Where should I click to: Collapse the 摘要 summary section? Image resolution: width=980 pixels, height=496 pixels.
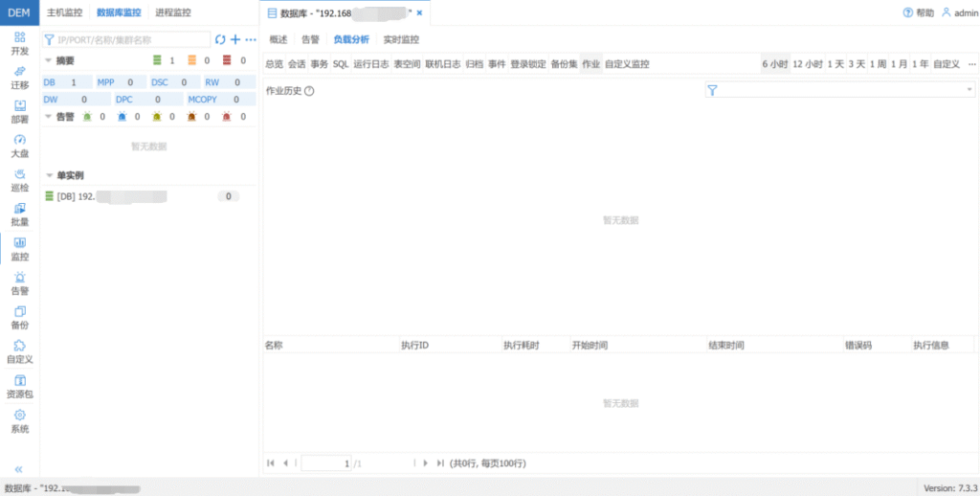pos(49,60)
